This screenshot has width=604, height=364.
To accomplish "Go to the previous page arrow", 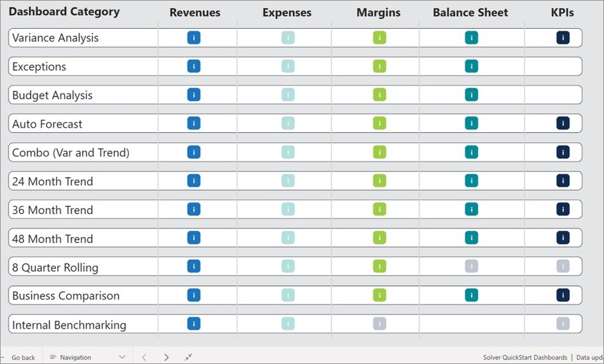I will 144,357.
